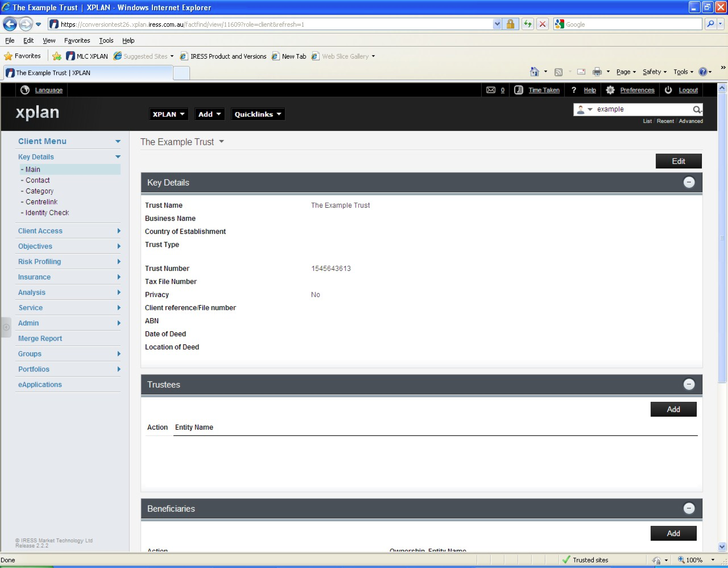Collapse the Beneficiaries section
Screen dimensions: 728x568
[x=688, y=509]
